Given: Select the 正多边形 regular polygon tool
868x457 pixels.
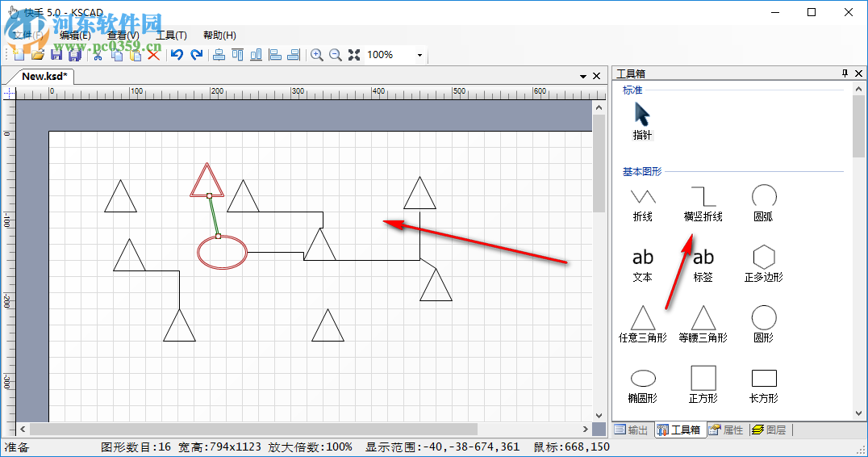Looking at the screenshot, I should (763, 264).
